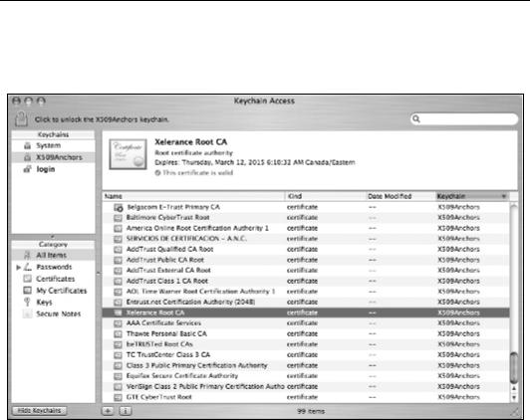Screen dimensions: 530x420
Task: Select beTRUSTed Root CAs row
Action: click(x=306, y=344)
